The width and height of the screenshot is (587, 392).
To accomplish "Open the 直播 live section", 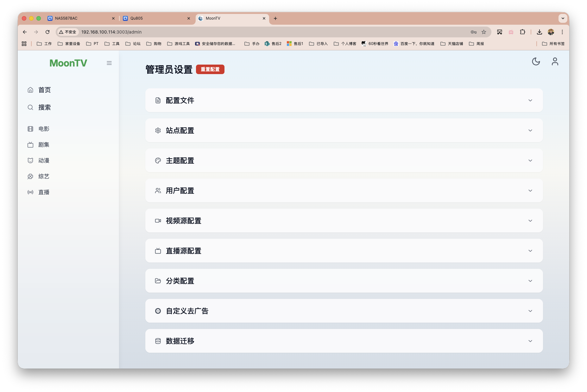I will click(x=43, y=192).
